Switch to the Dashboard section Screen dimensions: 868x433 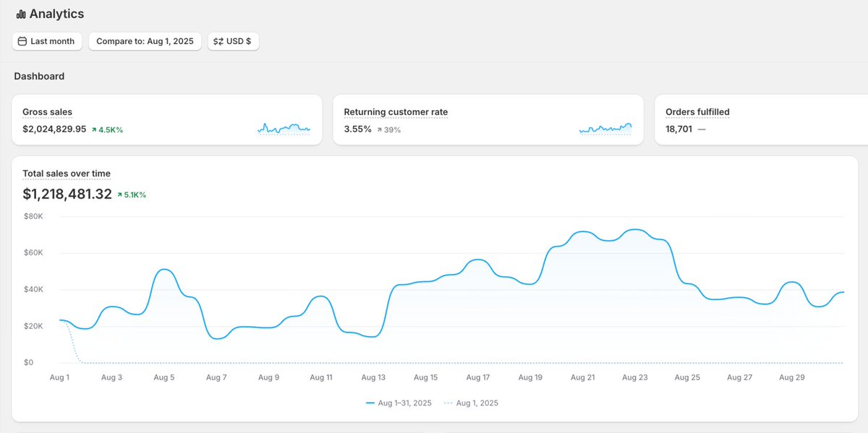coord(39,75)
